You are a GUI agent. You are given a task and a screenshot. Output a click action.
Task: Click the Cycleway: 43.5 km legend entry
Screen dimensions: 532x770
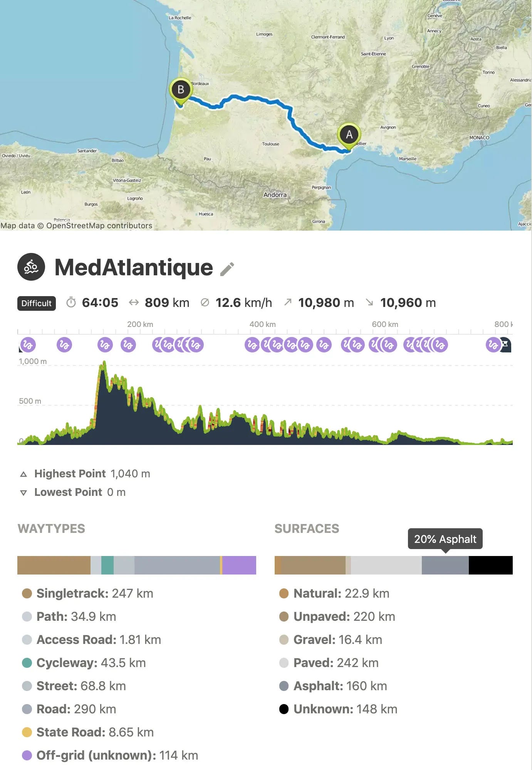tap(84, 662)
